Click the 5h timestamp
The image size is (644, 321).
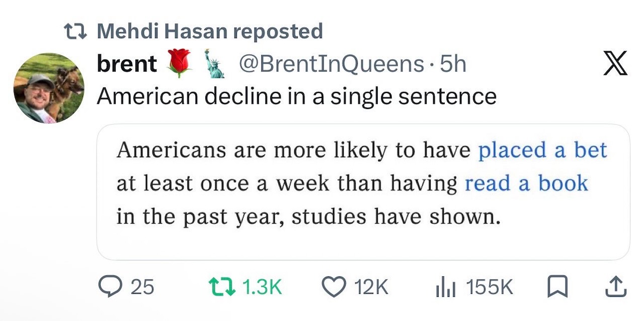tap(453, 64)
